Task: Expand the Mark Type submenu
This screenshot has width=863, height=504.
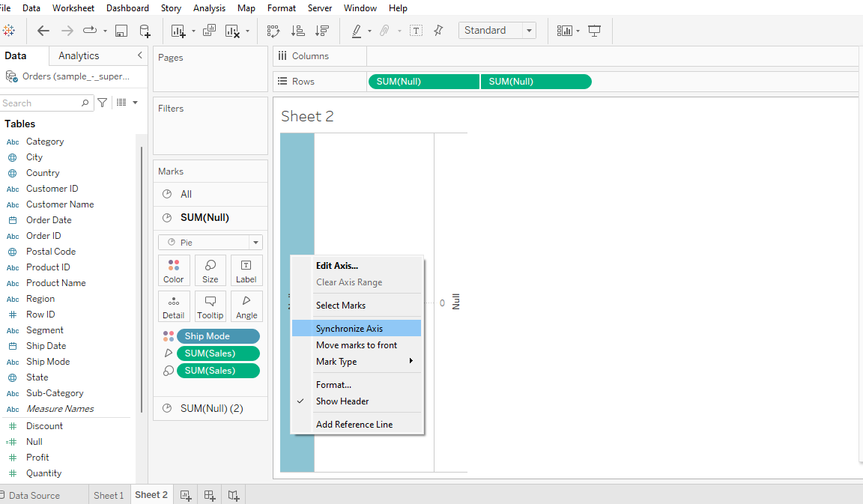Action: coord(337,361)
